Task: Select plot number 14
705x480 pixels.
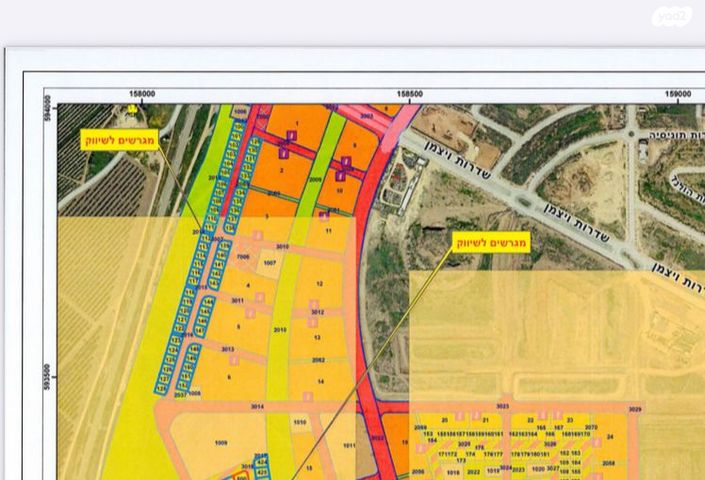Action: point(320,381)
